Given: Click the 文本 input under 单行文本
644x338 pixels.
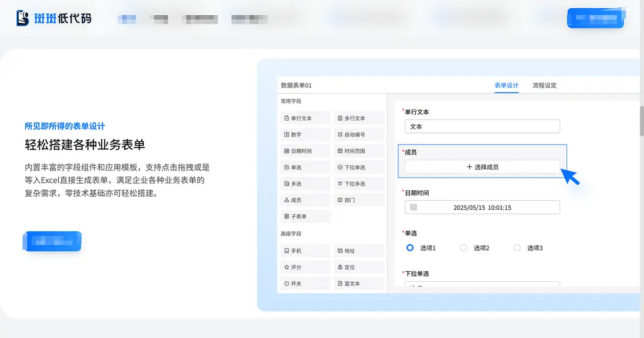Looking at the screenshot, I should (482, 126).
